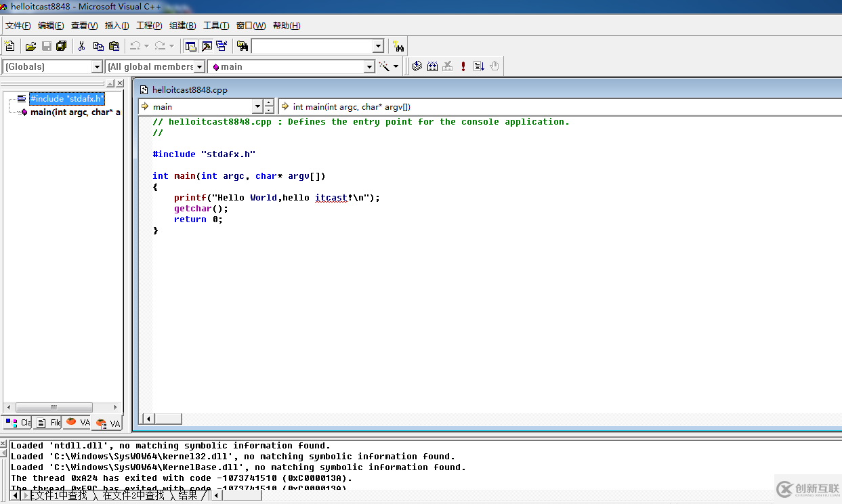The width and height of the screenshot is (842, 504).
Task: Click the small stepper beside the main context dropdown
Action: point(269,106)
